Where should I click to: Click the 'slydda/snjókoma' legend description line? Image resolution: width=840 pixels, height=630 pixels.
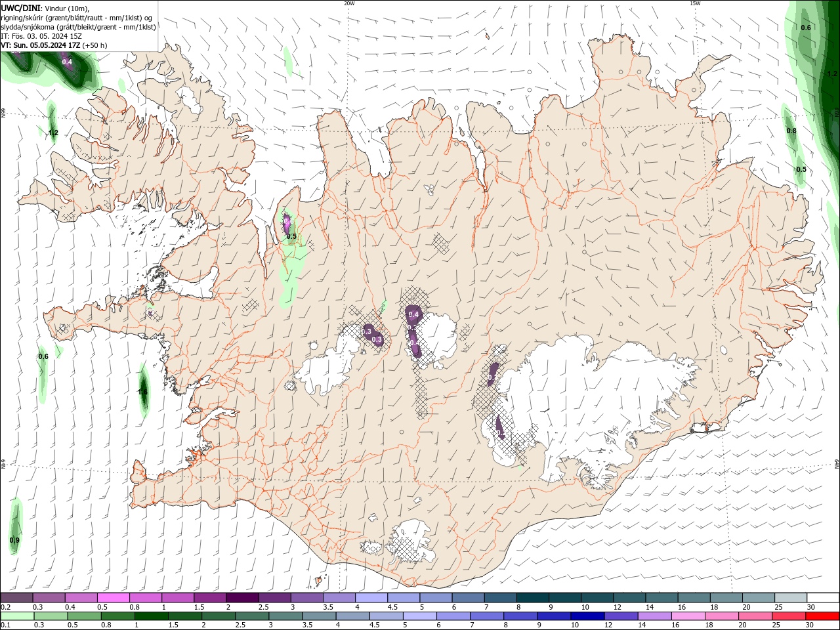click(78, 27)
